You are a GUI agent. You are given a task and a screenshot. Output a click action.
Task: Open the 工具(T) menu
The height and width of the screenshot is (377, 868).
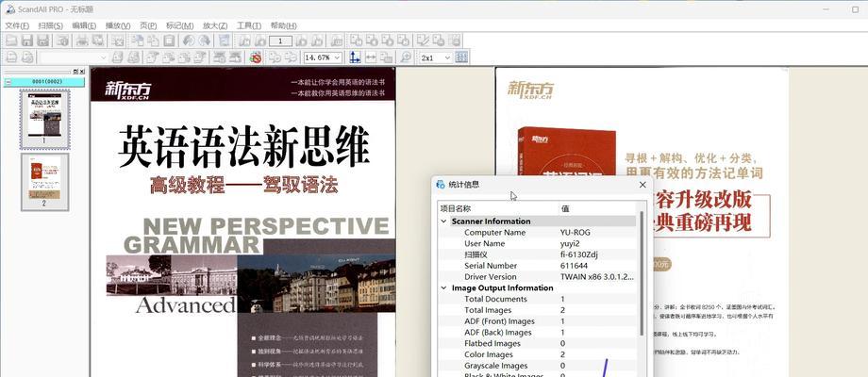tap(249, 25)
